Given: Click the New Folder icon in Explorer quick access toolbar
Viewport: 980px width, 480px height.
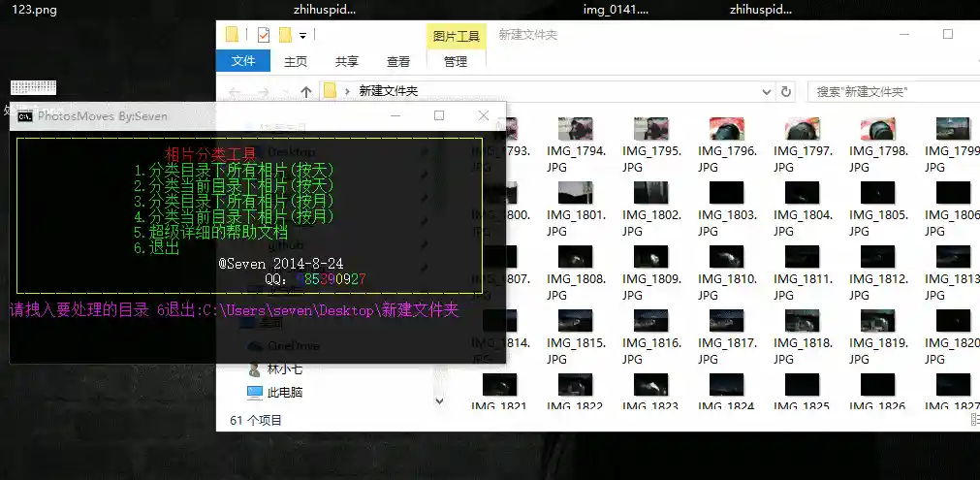Looking at the screenshot, I should (x=285, y=35).
